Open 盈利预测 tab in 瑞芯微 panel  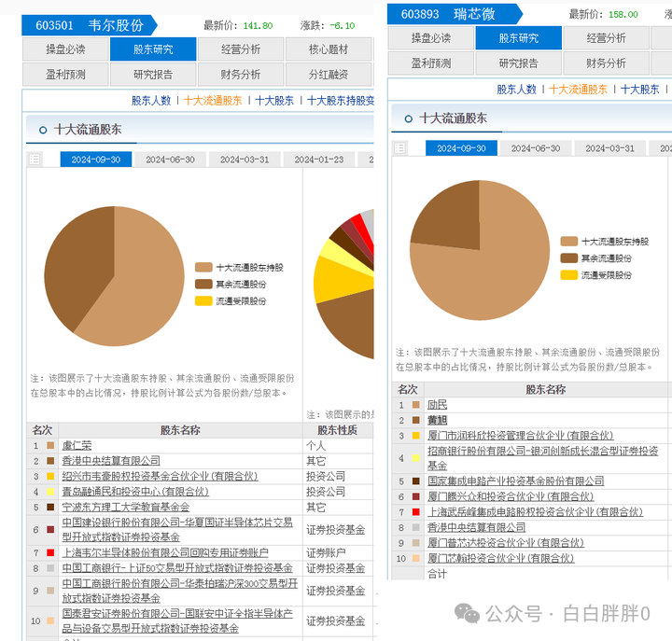pos(431,63)
